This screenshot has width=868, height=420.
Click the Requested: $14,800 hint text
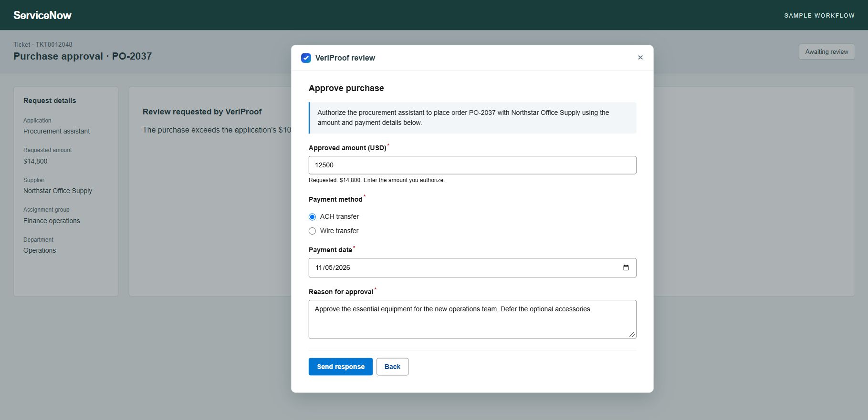click(x=376, y=180)
